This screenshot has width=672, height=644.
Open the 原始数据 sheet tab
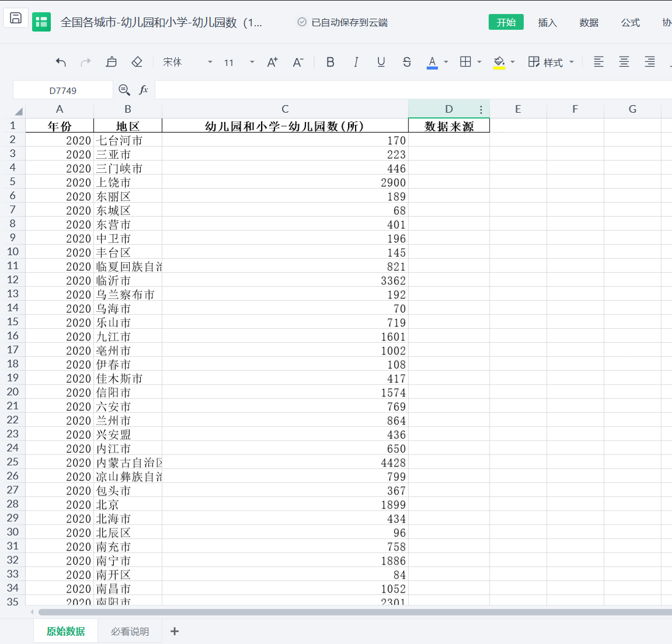coord(65,631)
